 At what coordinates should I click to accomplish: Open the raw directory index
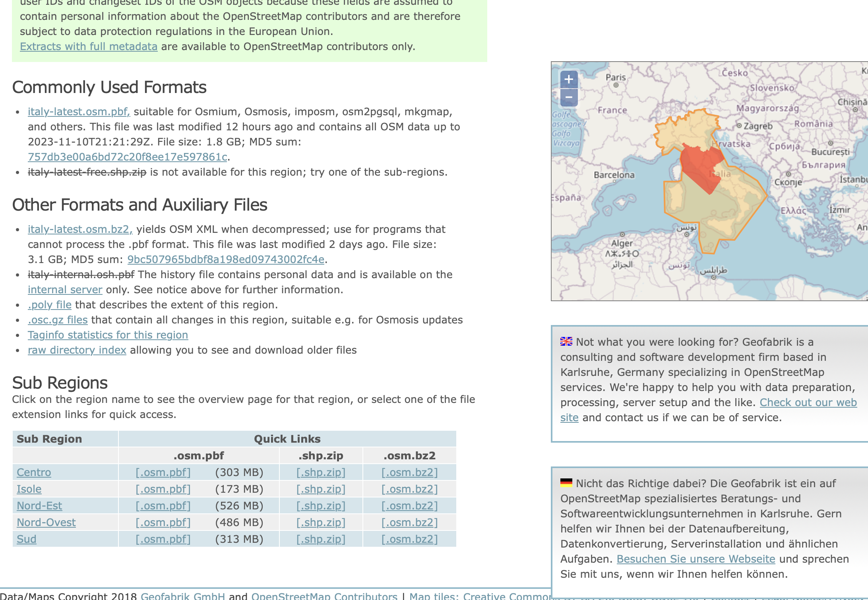77,350
